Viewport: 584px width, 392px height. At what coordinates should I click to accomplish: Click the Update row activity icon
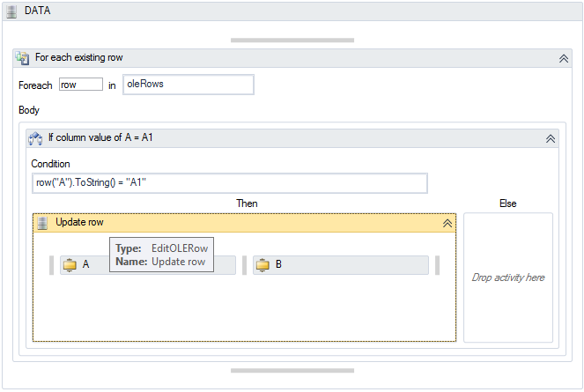coord(42,223)
